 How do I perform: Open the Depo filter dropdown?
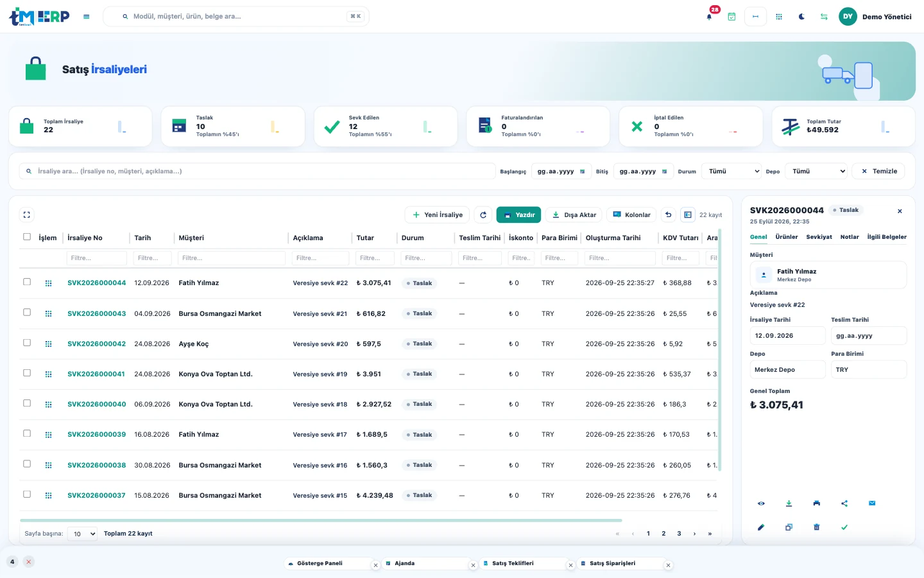pos(816,171)
